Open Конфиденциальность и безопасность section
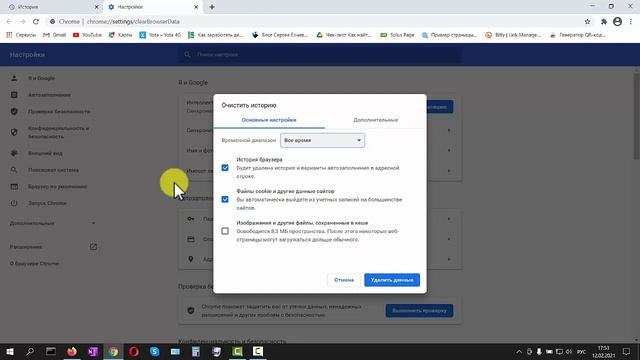This screenshot has height=360, width=640. (x=58, y=132)
